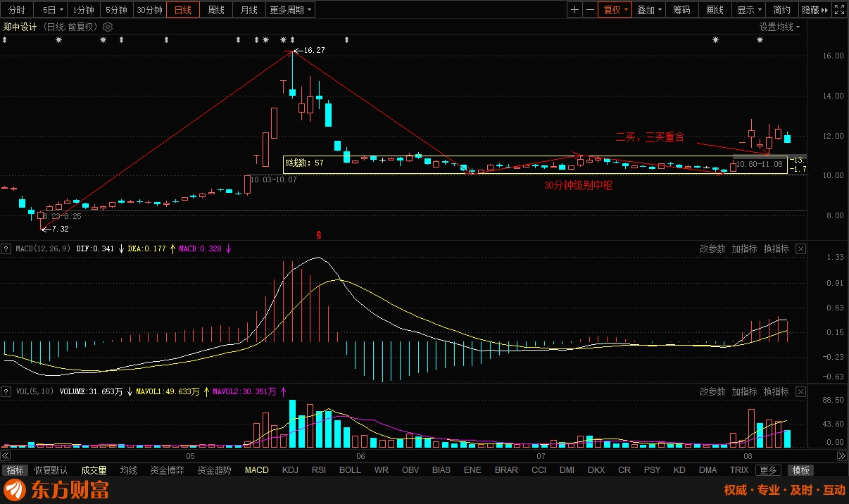Image resolution: width=849 pixels, height=504 pixels.
Task: Open the 模板 template button
Action: [x=800, y=470]
